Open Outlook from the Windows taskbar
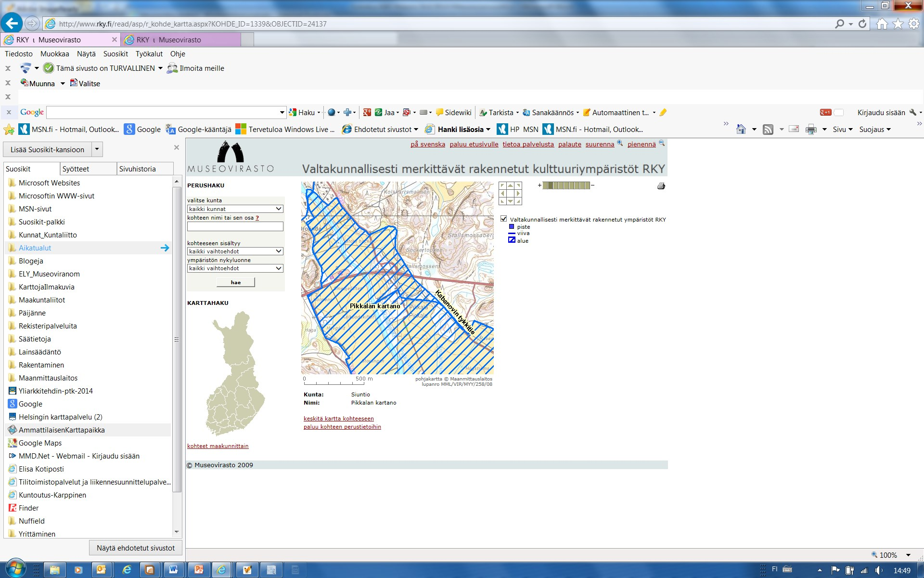Viewport: 924px width, 578px height. 101,570
